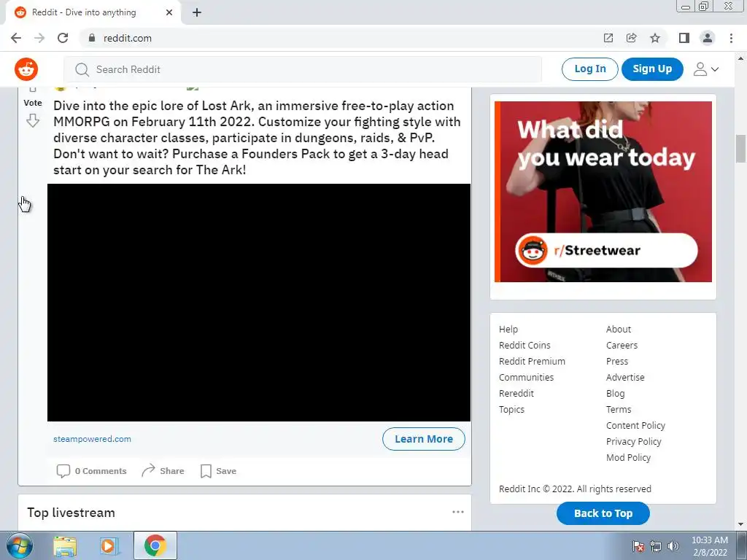Click the r/Streetwear ad banner
The image size is (747, 560).
(x=603, y=192)
